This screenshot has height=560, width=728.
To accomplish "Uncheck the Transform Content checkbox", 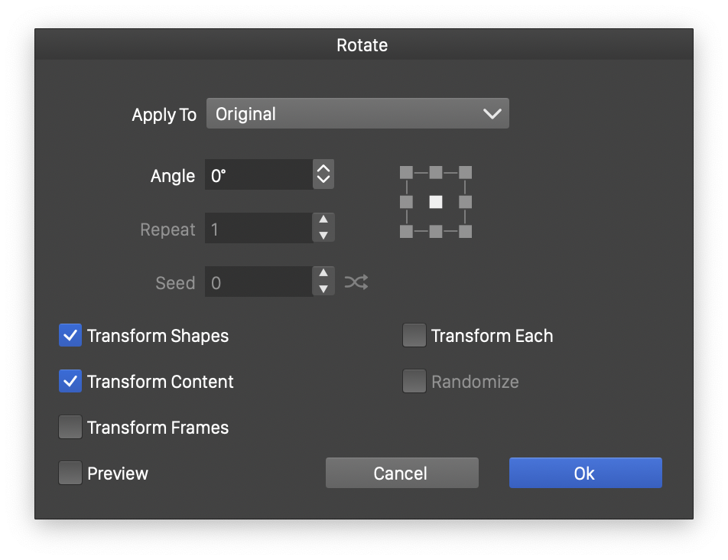I will tap(70, 381).
